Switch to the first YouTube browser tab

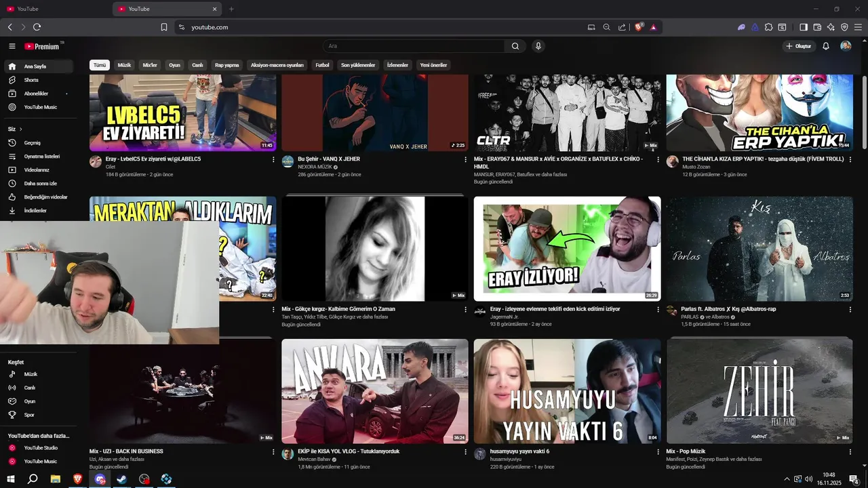point(56,9)
